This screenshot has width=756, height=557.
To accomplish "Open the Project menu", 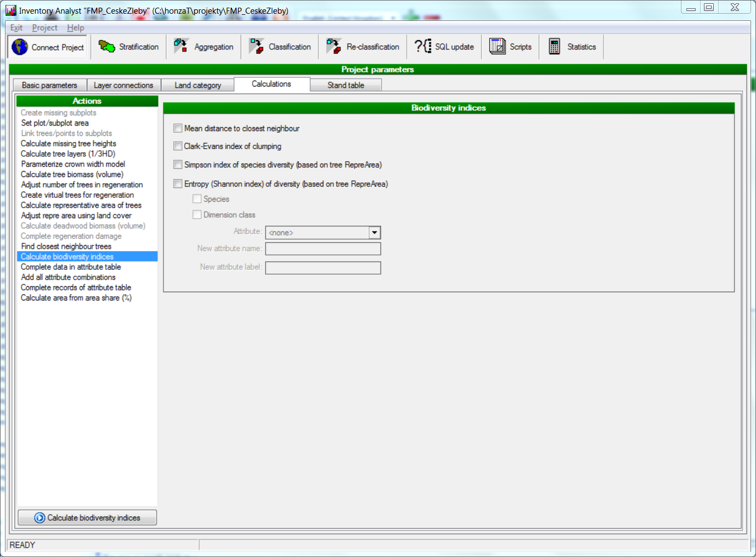I will pyautogui.click(x=44, y=28).
